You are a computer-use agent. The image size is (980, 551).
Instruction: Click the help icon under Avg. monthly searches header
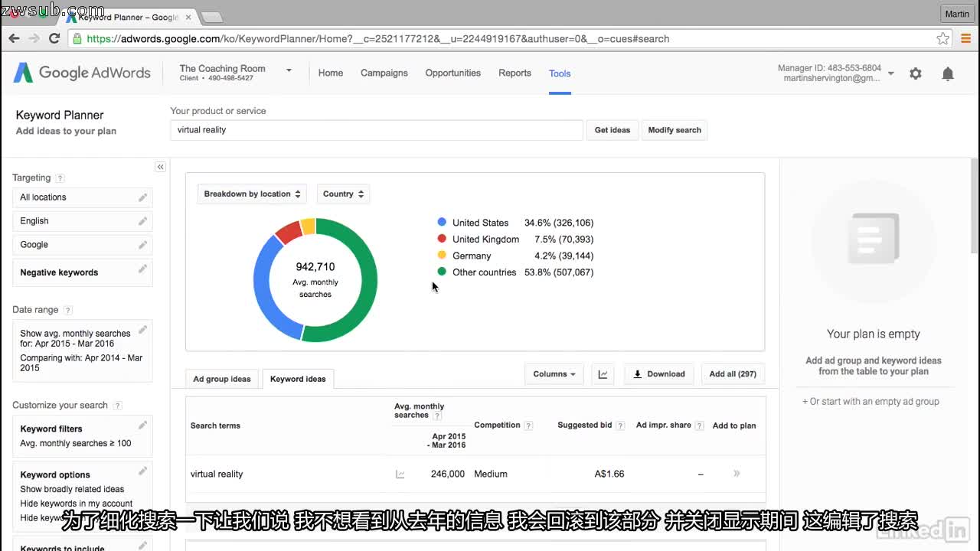tap(437, 416)
